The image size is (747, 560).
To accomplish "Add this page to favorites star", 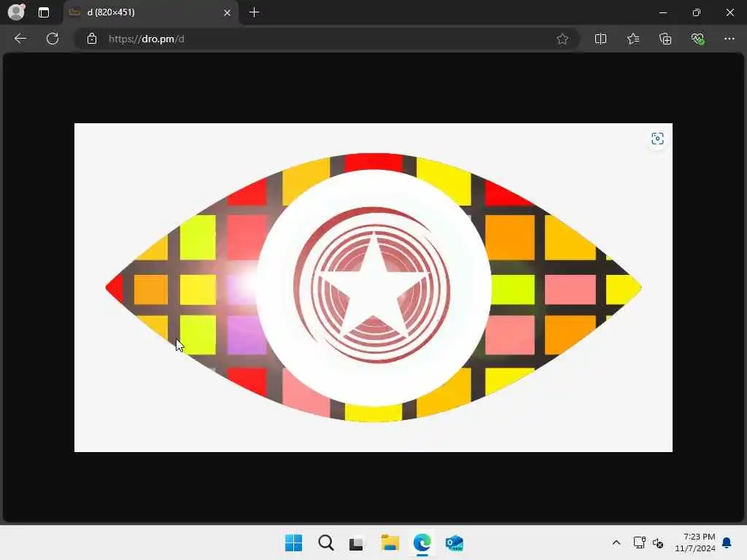I will coord(562,39).
